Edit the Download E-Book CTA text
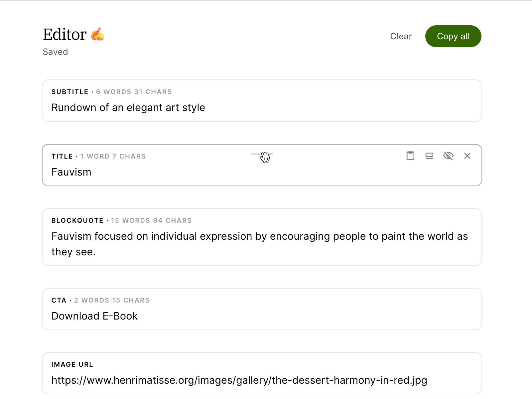The width and height of the screenshot is (532, 399). point(94,316)
